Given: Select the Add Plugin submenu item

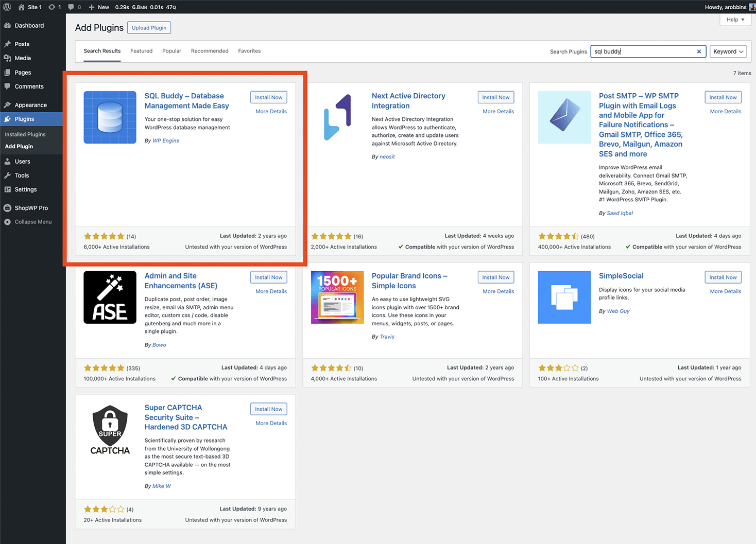Looking at the screenshot, I should coord(19,146).
